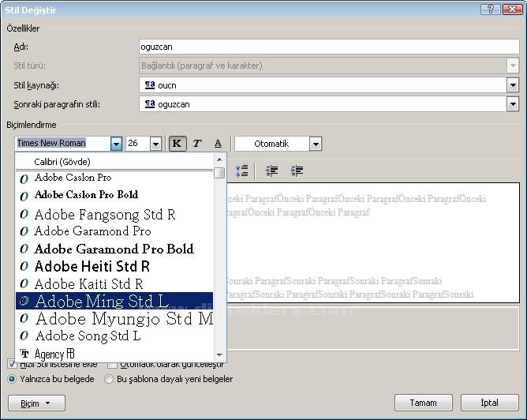Click the help question mark button
The width and height of the screenshot is (527, 420).
491,9
